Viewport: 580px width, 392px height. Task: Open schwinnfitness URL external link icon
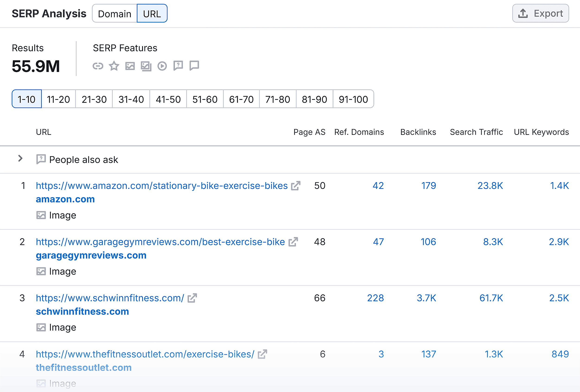[192, 298]
